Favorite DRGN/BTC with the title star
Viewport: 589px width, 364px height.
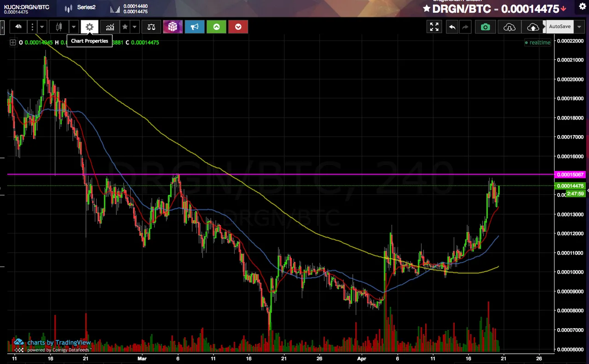427,8
